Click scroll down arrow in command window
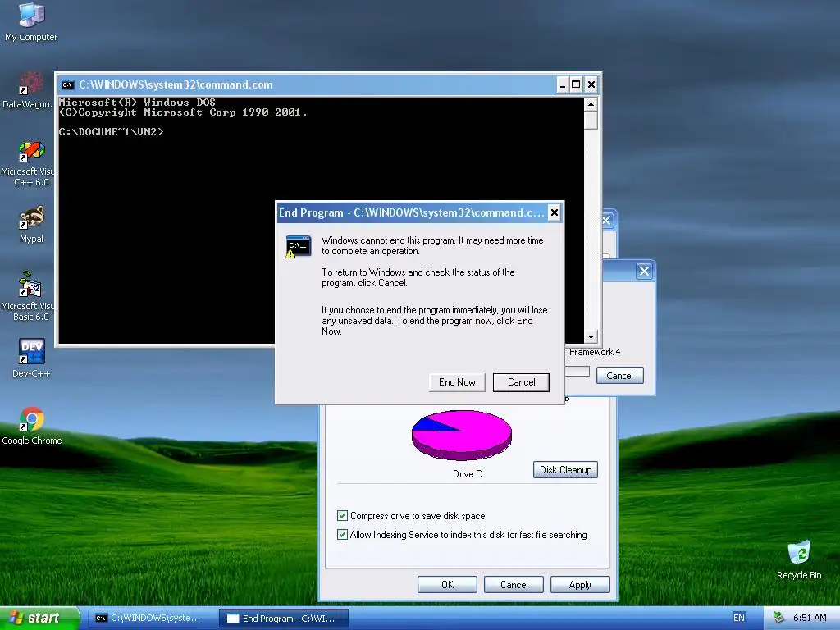The image size is (840, 630). point(591,337)
